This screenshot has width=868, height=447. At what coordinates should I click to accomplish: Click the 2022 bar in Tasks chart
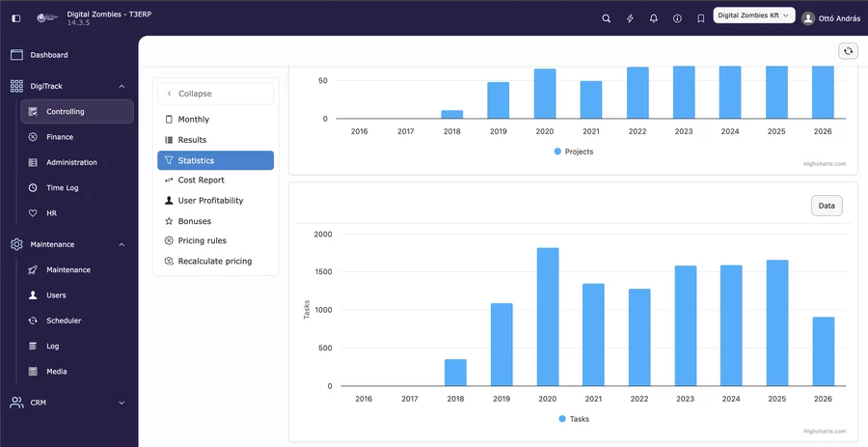point(639,337)
